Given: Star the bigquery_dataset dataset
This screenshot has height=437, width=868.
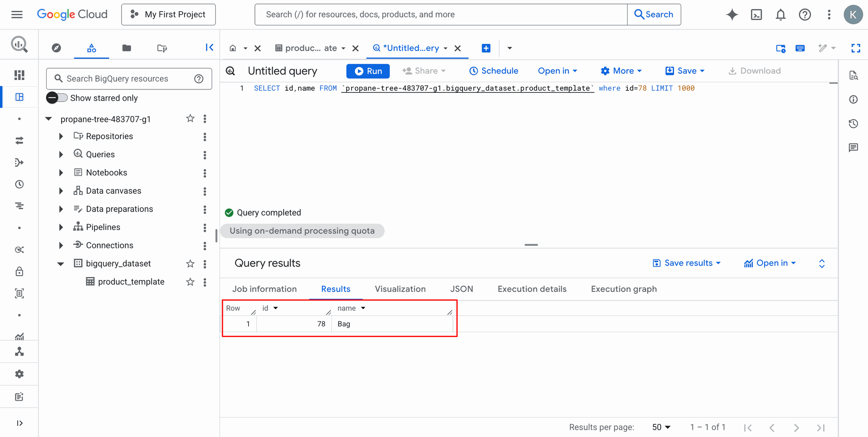Looking at the screenshot, I should [x=190, y=263].
